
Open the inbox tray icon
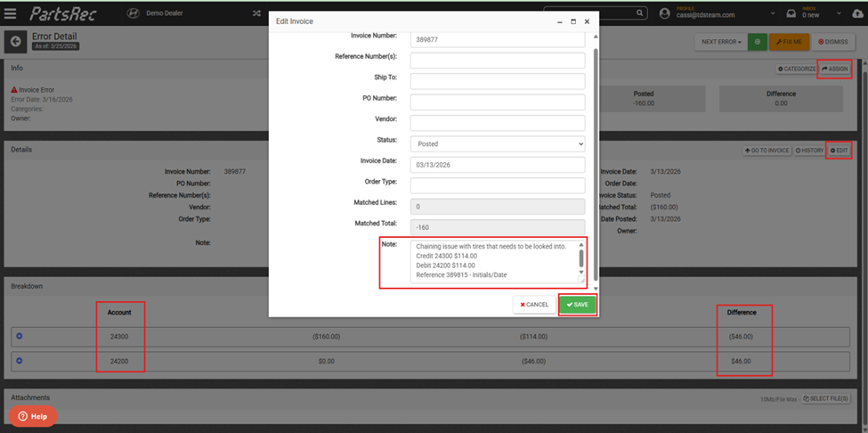pyautogui.click(x=791, y=13)
